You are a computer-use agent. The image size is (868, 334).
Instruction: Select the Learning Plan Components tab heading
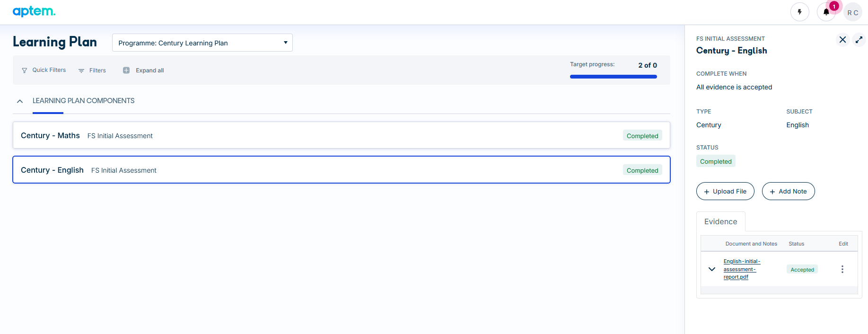tap(84, 101)
